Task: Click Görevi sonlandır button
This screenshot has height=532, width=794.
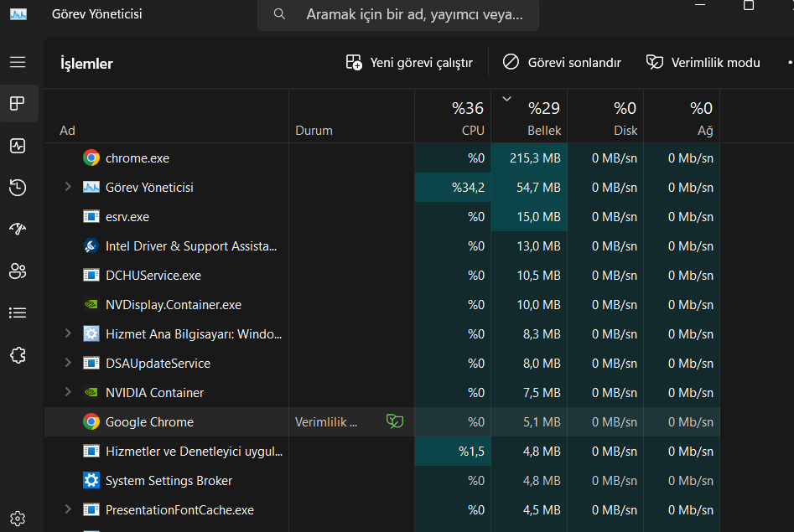Action: pos(562,63)
